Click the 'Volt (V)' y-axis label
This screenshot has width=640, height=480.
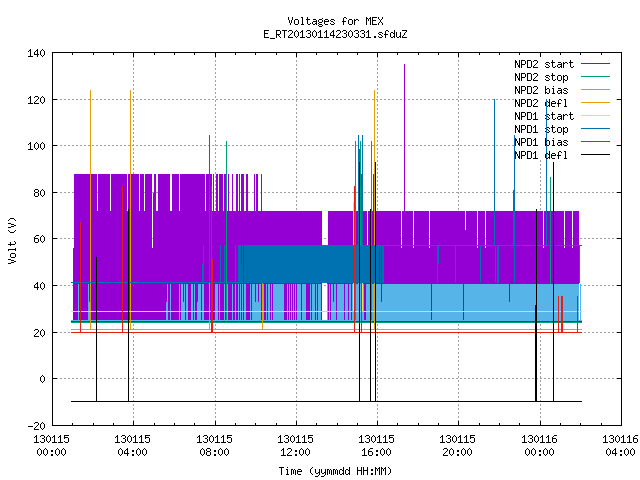point(12,240)
